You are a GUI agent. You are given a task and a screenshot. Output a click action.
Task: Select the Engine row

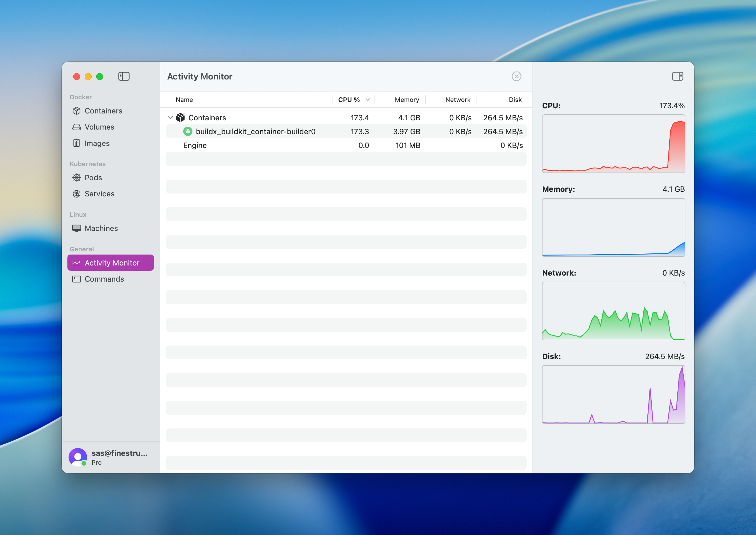[x=346, y=145]
